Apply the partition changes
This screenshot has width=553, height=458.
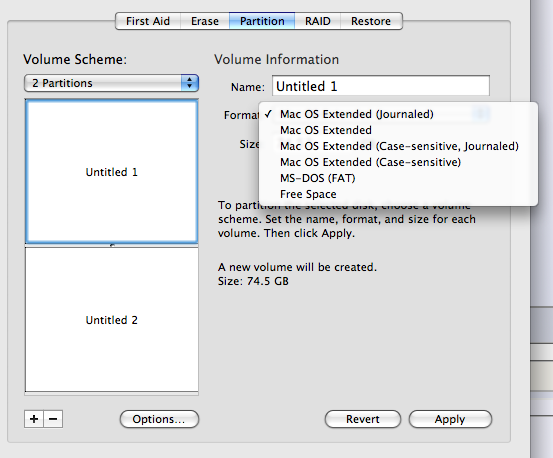click(x=450, y=419)
